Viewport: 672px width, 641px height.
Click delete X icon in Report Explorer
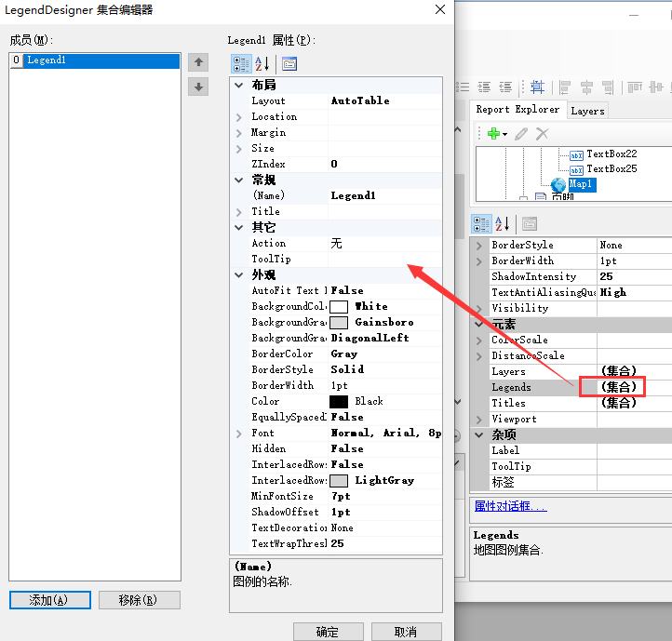point(542,134)
